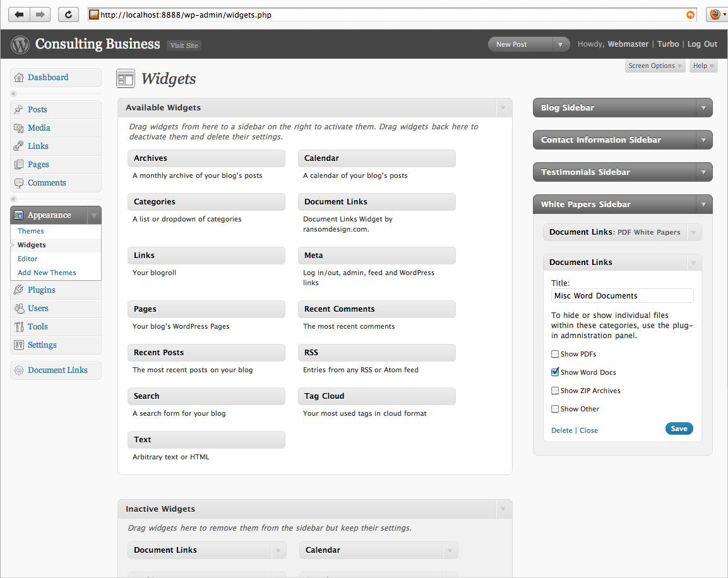This screenshot has width=728, height=578.
Task: Expand the Contact Information Sidebar panel
Action: [704, 140]
